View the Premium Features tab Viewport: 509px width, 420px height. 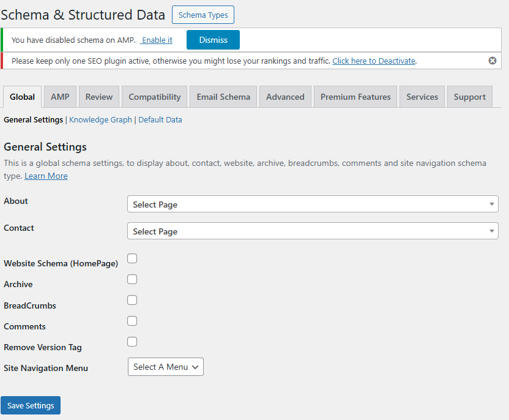coord(355,96)
